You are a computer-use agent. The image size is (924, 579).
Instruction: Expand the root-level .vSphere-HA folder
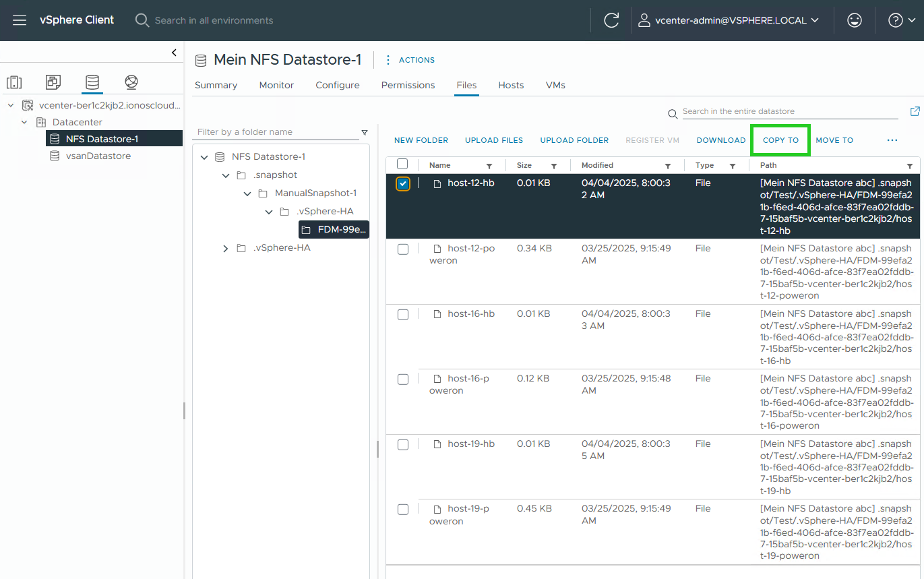(226, 248)
